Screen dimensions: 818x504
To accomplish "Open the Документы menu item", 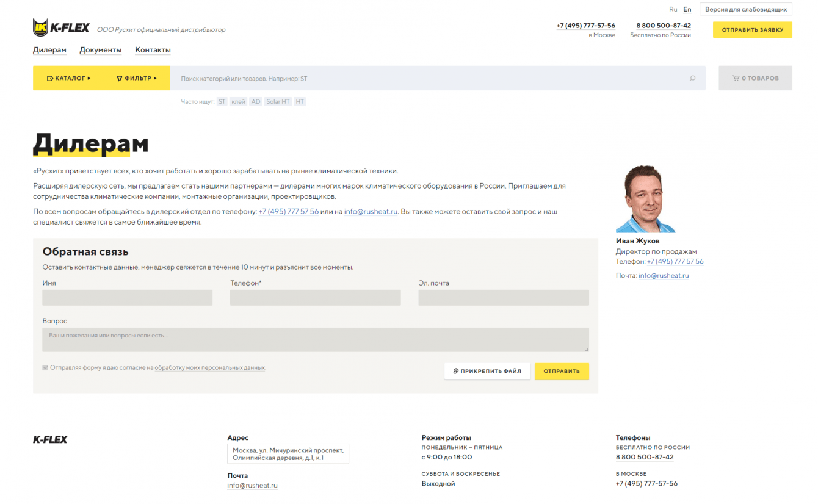I will (x=101, y=50).
